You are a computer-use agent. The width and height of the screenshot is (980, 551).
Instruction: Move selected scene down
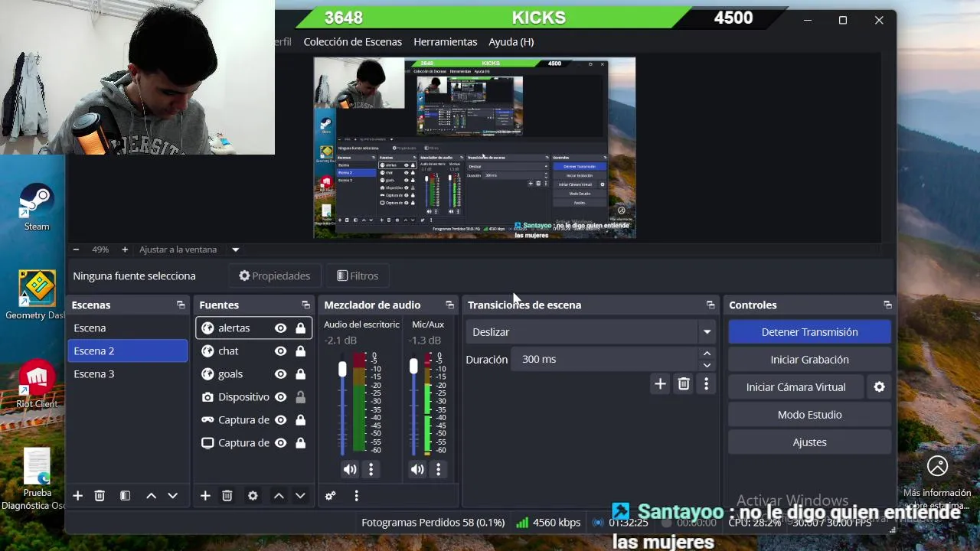coord(172,496)
